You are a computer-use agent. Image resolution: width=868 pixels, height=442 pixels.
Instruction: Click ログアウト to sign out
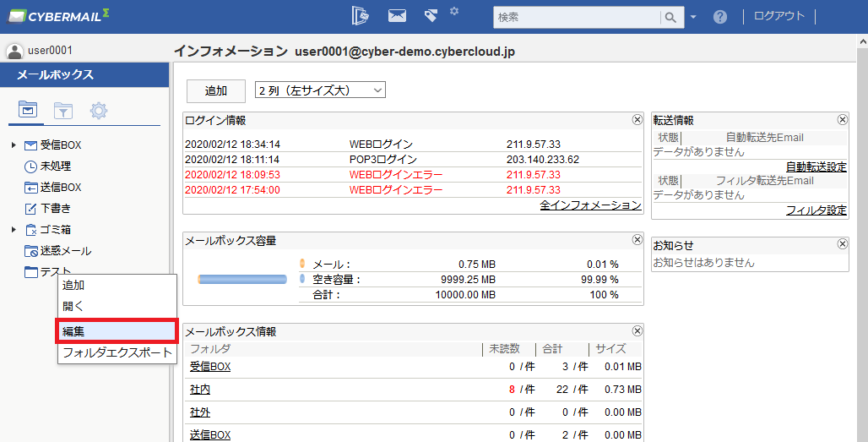(778, 16)
